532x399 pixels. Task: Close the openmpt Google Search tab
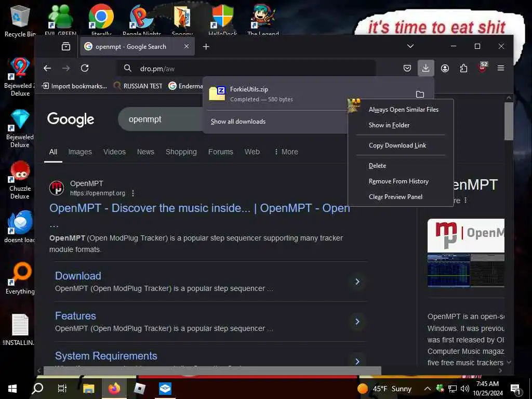[x=187, y=46]
